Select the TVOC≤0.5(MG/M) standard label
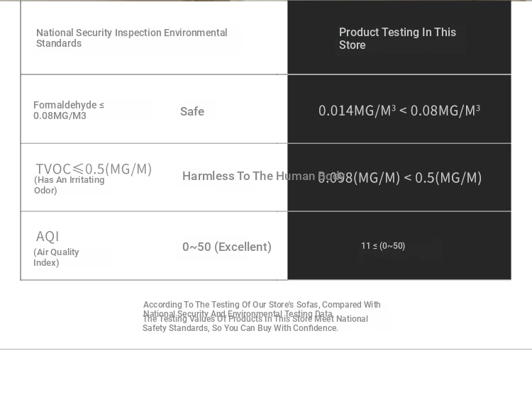This screenshot has width=532, height=404. click(x=94, y=169)
